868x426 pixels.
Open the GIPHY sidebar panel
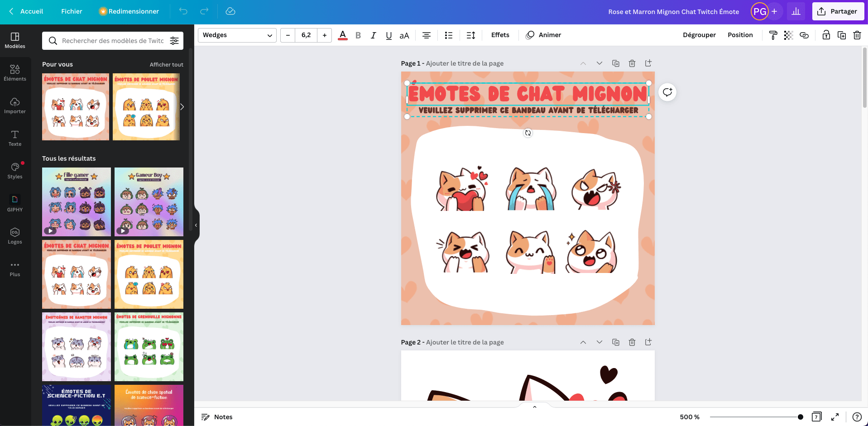pyautogui.click(x=15, y=203)
